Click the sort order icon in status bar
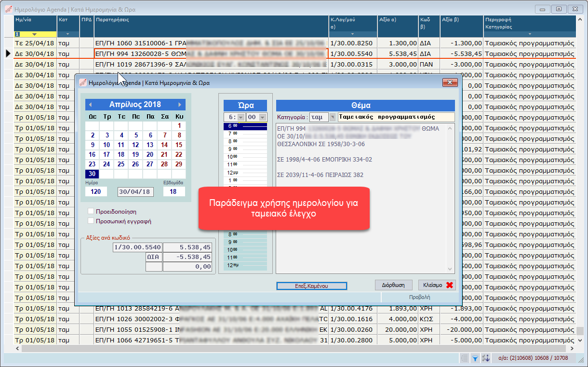The height and width of the screenshot is (367, 588). pyautogui.click(x=486, y=358)
